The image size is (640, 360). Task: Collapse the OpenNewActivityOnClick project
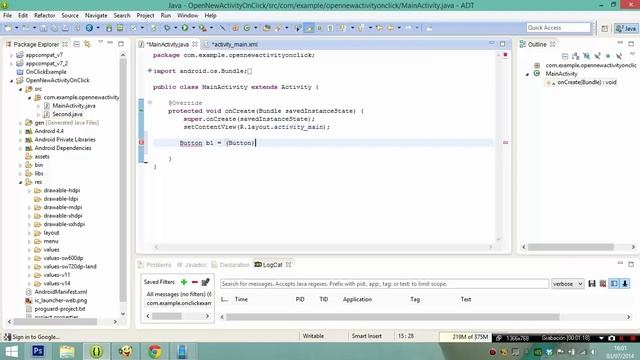(11, 80)
